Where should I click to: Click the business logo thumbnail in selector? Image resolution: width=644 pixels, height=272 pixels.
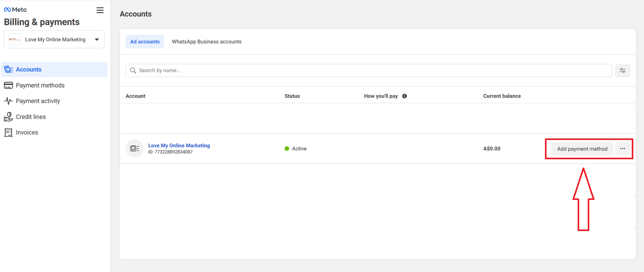[14, 39]
